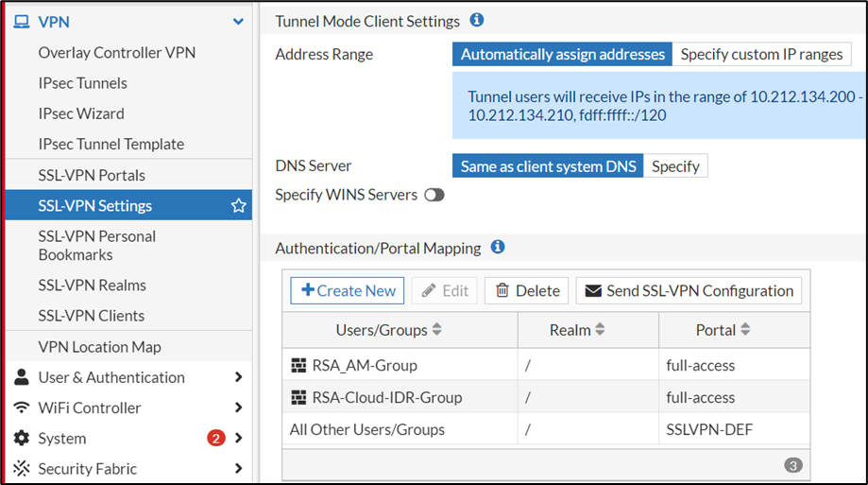Viewport: 868px width, 485px height.
Task: Click the WiFi Controller icon
Action: click(x=21, y=407)
